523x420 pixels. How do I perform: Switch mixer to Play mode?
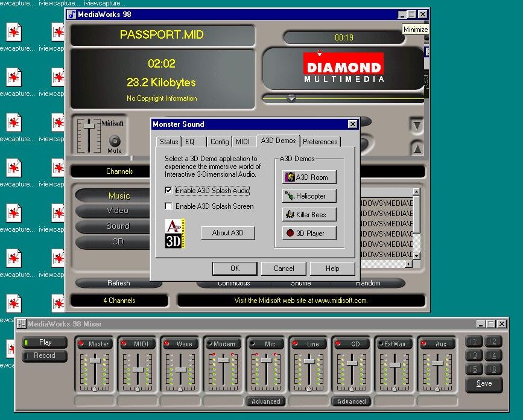coord(45,342)
